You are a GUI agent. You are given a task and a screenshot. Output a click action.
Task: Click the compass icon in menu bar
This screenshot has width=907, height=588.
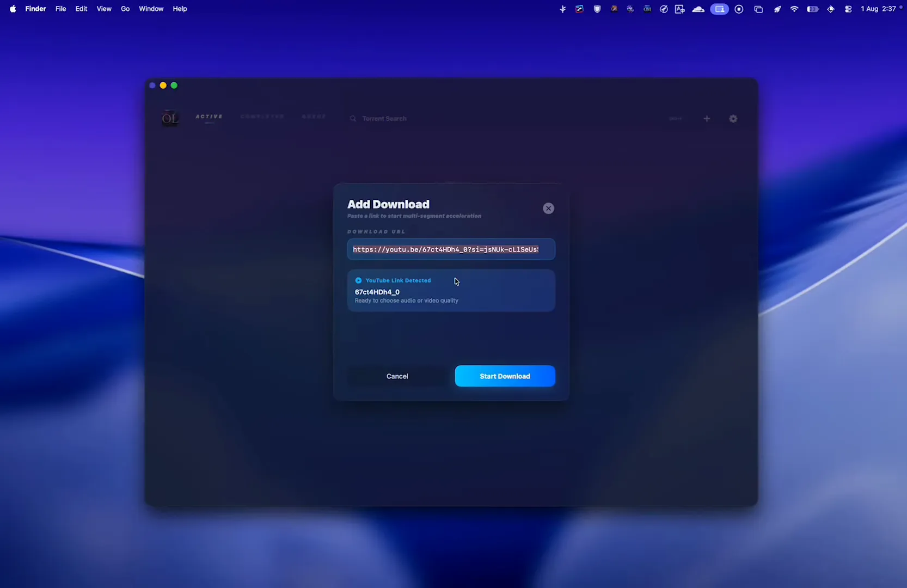(664, 9)
